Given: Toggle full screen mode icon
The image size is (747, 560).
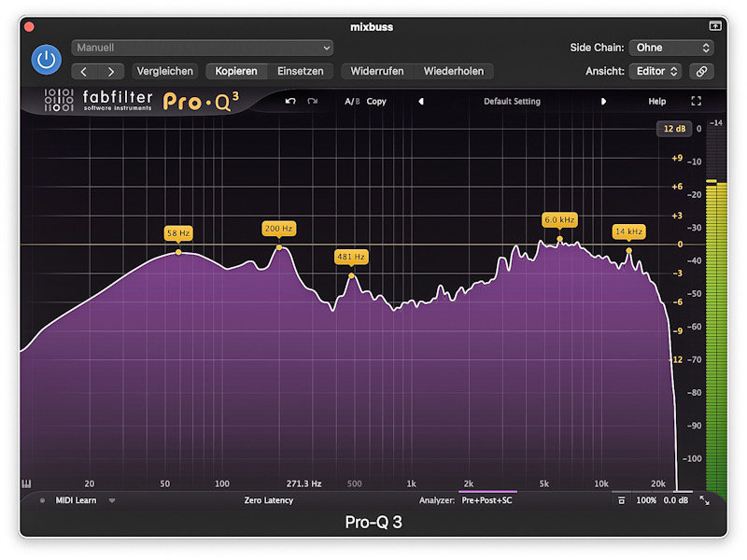Looking at the screenshot, I should [696, 101].
